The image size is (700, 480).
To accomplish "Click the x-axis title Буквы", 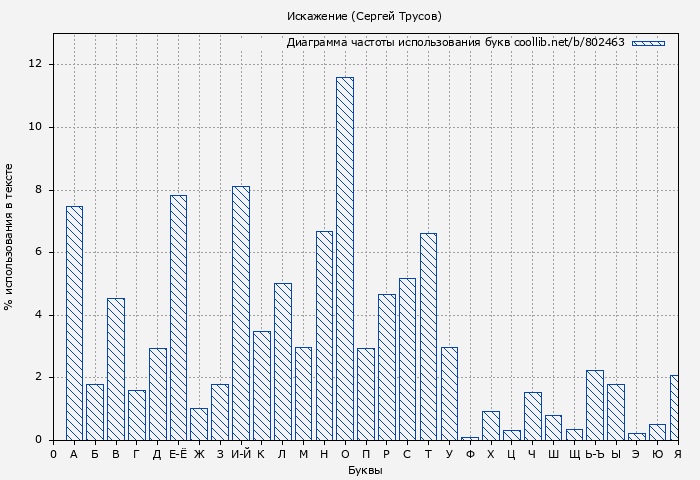I will coord(365,470).
